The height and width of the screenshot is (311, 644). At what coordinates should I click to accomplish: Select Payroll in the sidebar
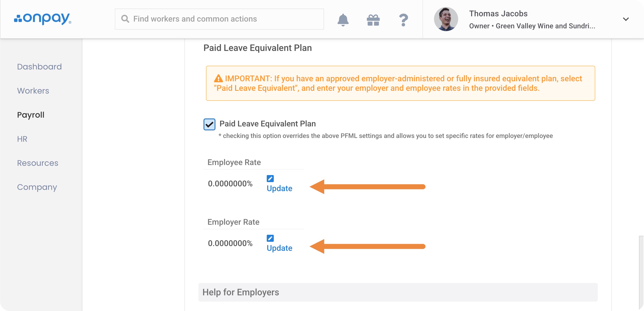(31, 115)
